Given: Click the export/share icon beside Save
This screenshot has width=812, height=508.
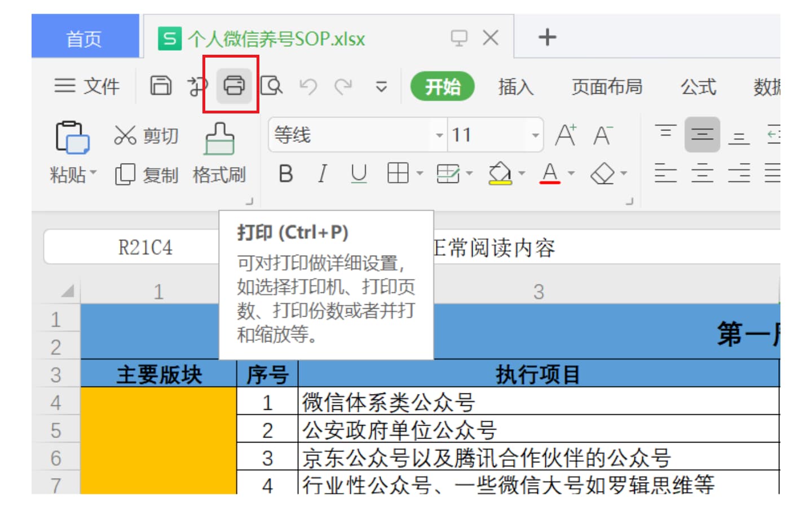Looking at the screenshot, I should click(197, 86).
